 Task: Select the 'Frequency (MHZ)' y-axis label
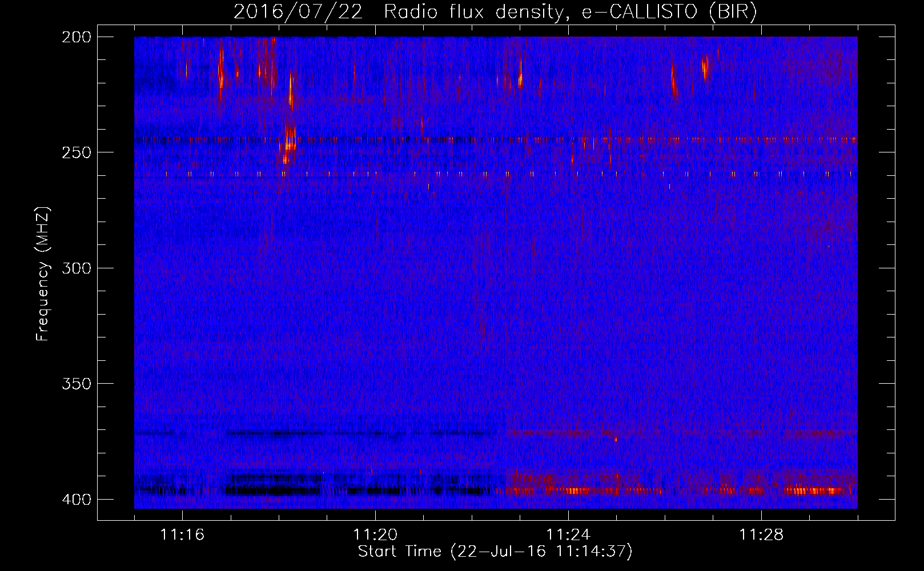click(43, 274)
